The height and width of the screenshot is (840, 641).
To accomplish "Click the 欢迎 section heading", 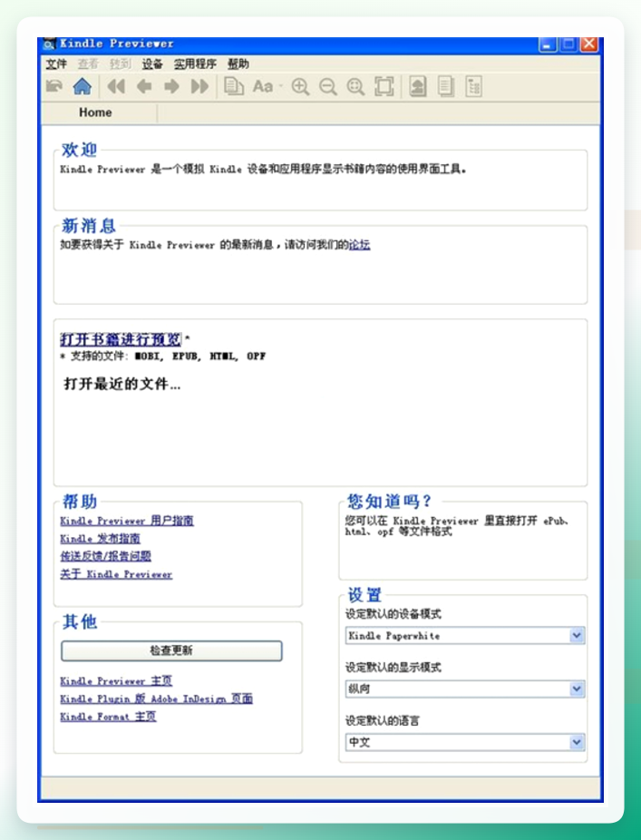I will [x=79, y=150].
